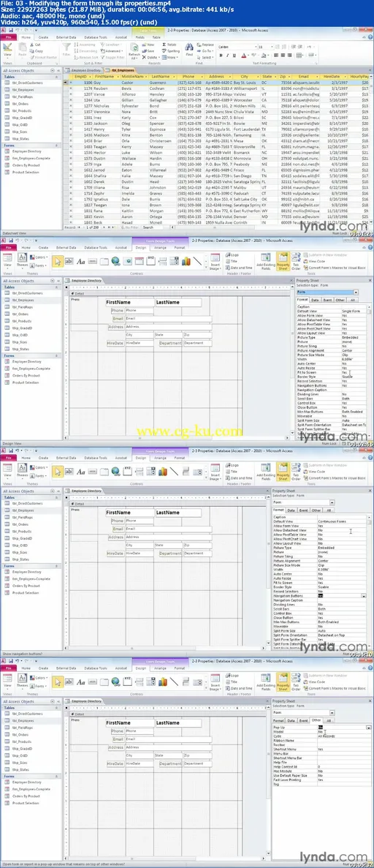
Task: Click Italic in the datasheet frame's Text Formatting group
Action: (227, 56)
